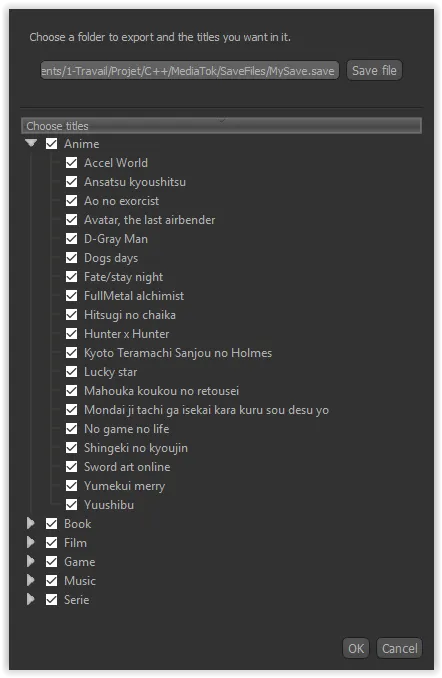Uncheck Hunter x Hunter checkbox
The width and height of the screenshot is (442, 678).
(71, 334)
